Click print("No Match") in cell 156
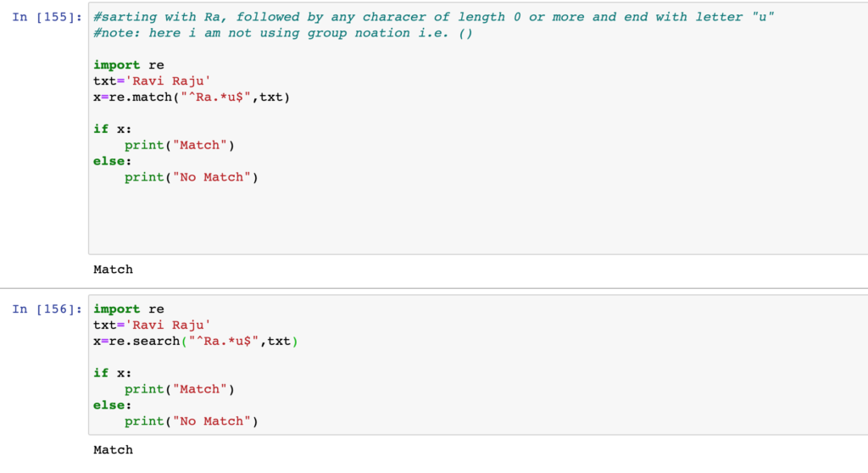This screenshot has height=473, width=868. coord(191,421)
